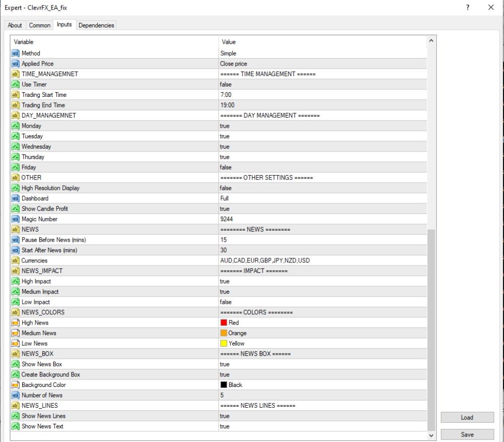
Task: Toggle Show Candle Profit true value
Action: point(323,209)
